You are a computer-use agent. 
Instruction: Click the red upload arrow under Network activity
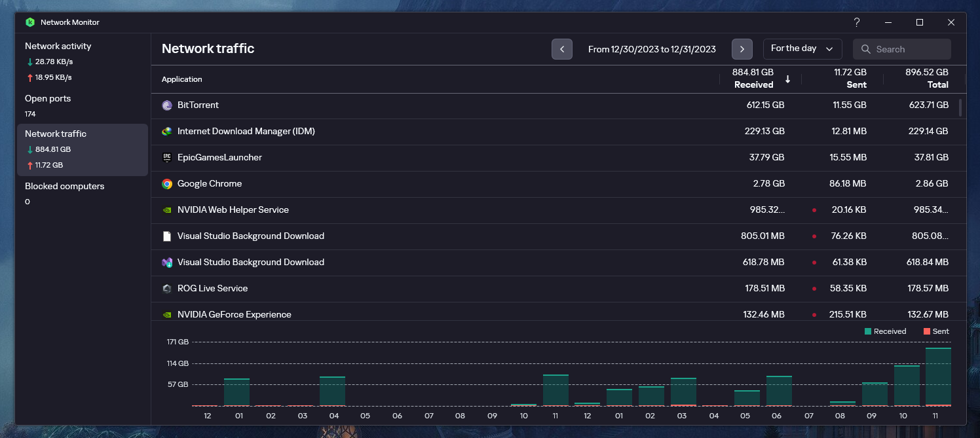point(29,77)
